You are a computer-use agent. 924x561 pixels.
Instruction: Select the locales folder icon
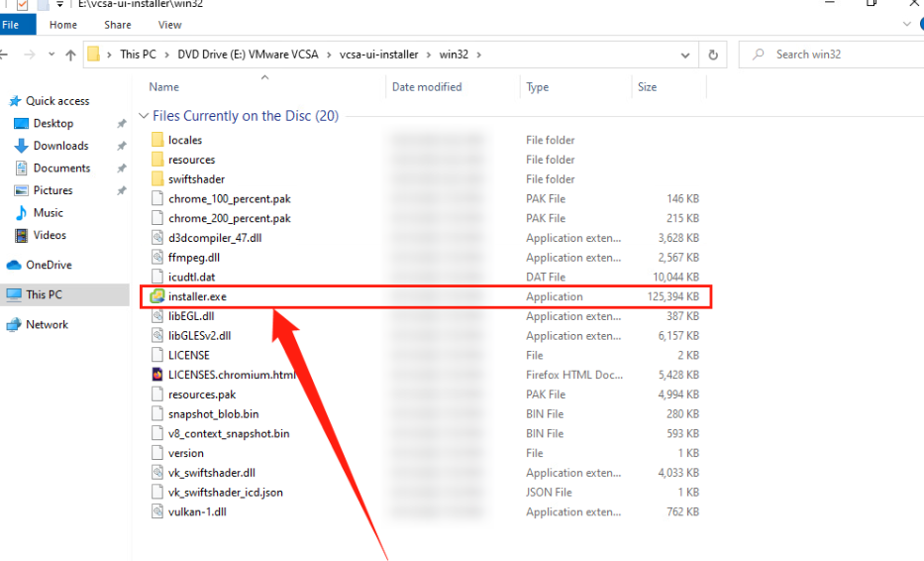coord(157,140)
